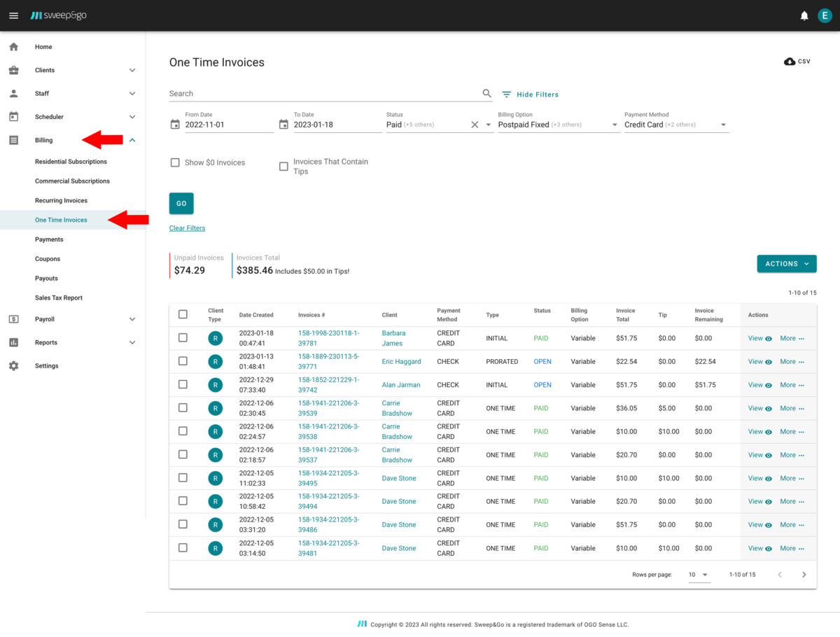Click the Clear Filters link
The image size is (840, 637).
point(187,228)
